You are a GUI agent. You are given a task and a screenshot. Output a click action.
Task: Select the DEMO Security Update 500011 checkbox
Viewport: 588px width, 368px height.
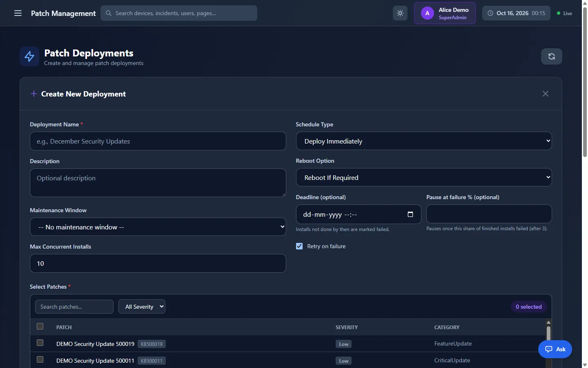coord(40,359)
